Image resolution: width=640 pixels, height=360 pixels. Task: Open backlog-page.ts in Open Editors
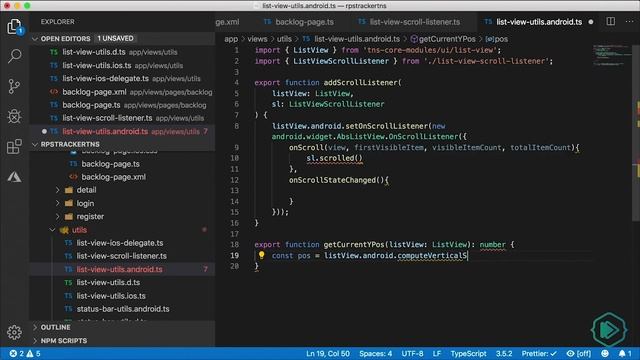(x=122, y=105)
